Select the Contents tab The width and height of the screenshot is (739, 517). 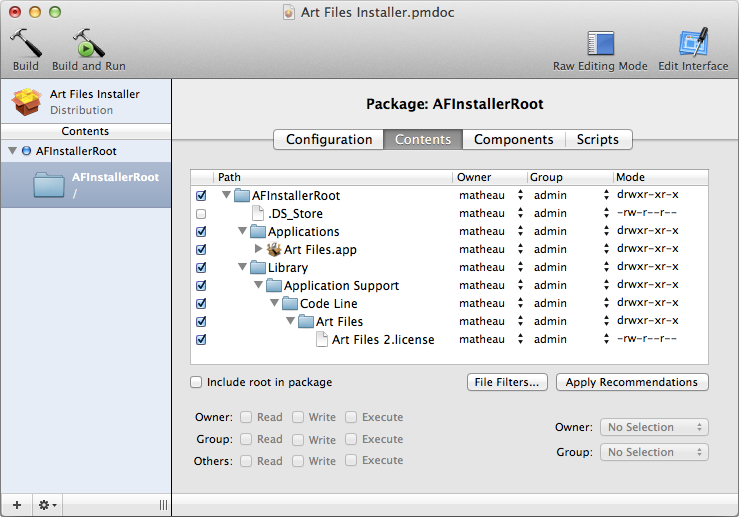(x=423, y=140)
